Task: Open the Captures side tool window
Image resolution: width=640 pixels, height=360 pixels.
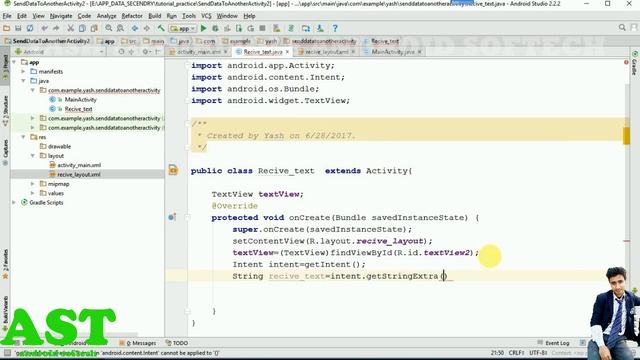Action: click(5, 152)
